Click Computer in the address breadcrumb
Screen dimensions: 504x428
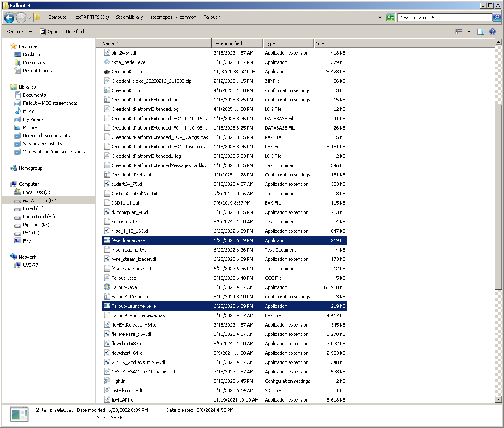(58, 17)
